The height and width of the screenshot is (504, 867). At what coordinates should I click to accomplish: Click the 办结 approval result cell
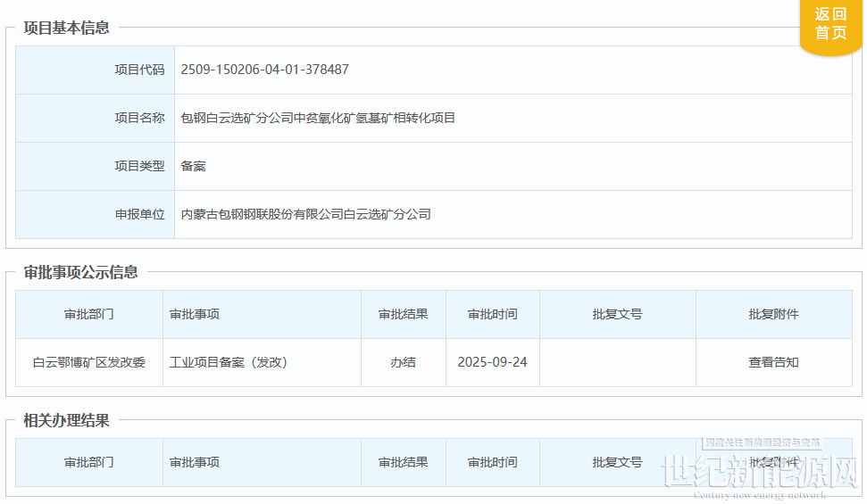click(x=403, y=362)
